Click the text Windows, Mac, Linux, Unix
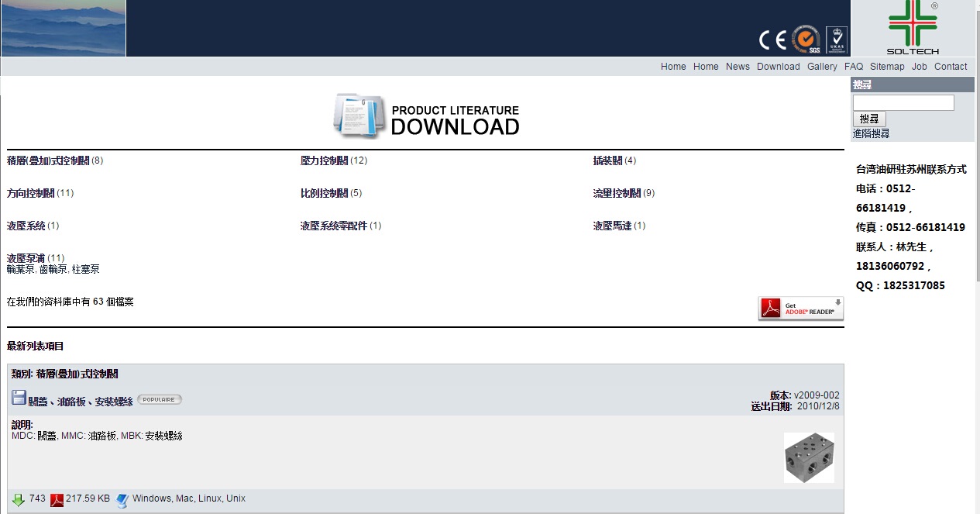This screenshot has height=514, width=980. (189, 498)
